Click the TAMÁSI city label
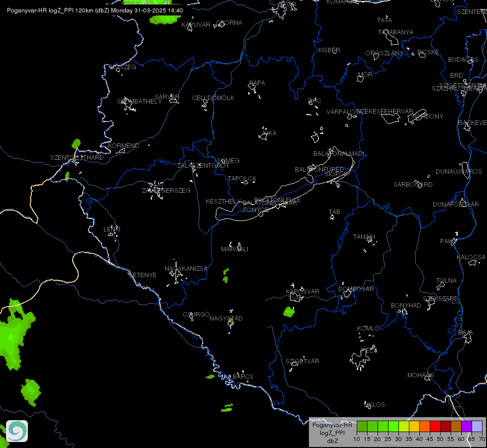The height and width of the screenshot is (448, 487). tap(364, 237)
